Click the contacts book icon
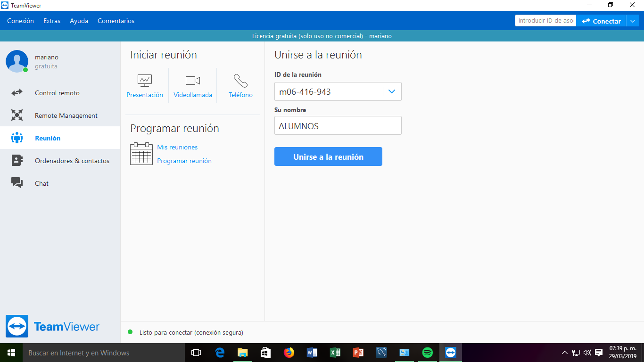The width and height of the screenshot is (644, 362). pyautogui.click(x=17, y=161)
